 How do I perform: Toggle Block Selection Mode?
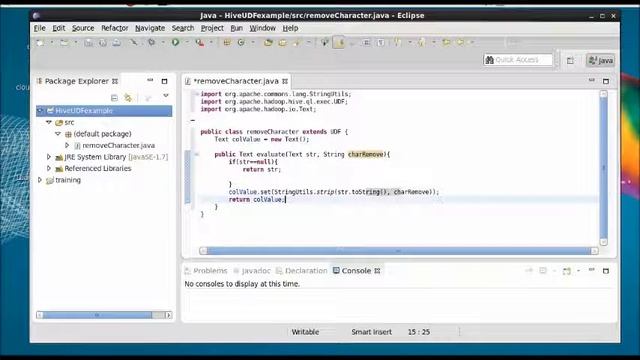(x=366, y=42)
